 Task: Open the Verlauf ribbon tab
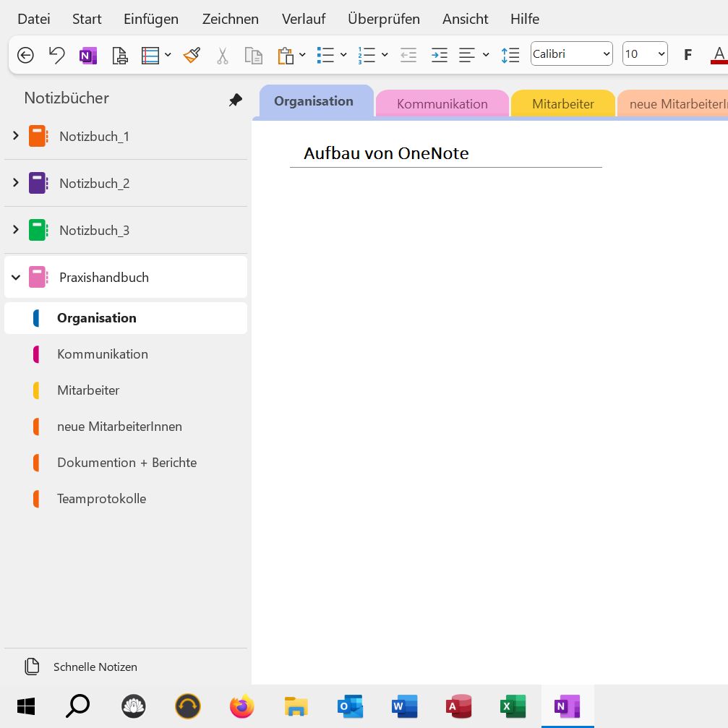[304, 19]
